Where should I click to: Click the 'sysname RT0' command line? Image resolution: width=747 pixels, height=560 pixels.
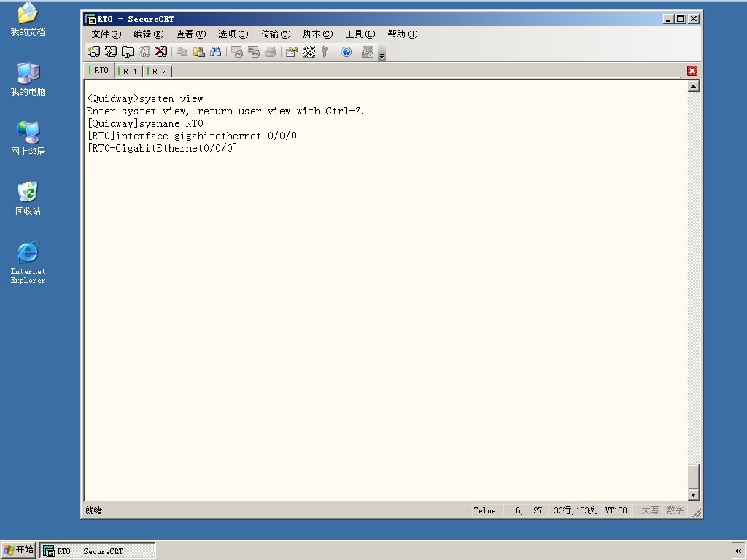[145, 123]
